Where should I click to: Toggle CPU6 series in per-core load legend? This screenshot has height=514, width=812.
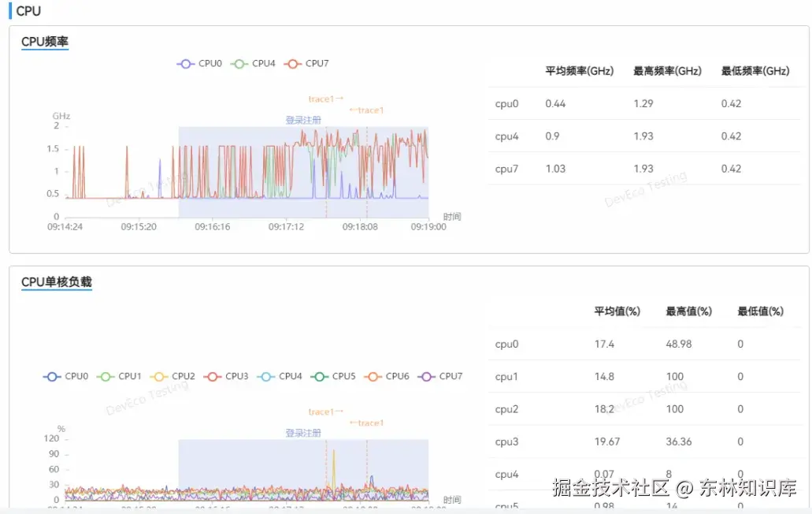tap(387, 376)
